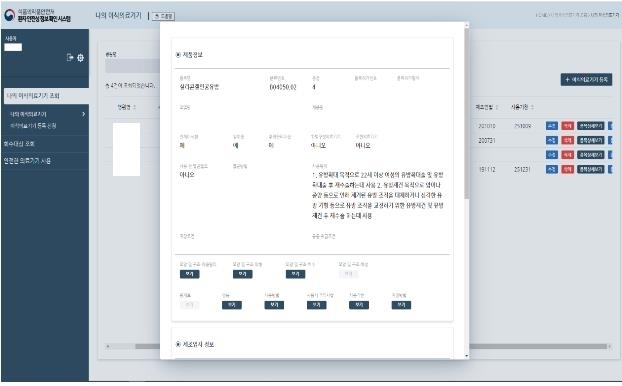This screenshot has height=386, width=622.
Task: Open 이식의료기기 등록 신청 submenu item
Action: click(x=33, y=126)
